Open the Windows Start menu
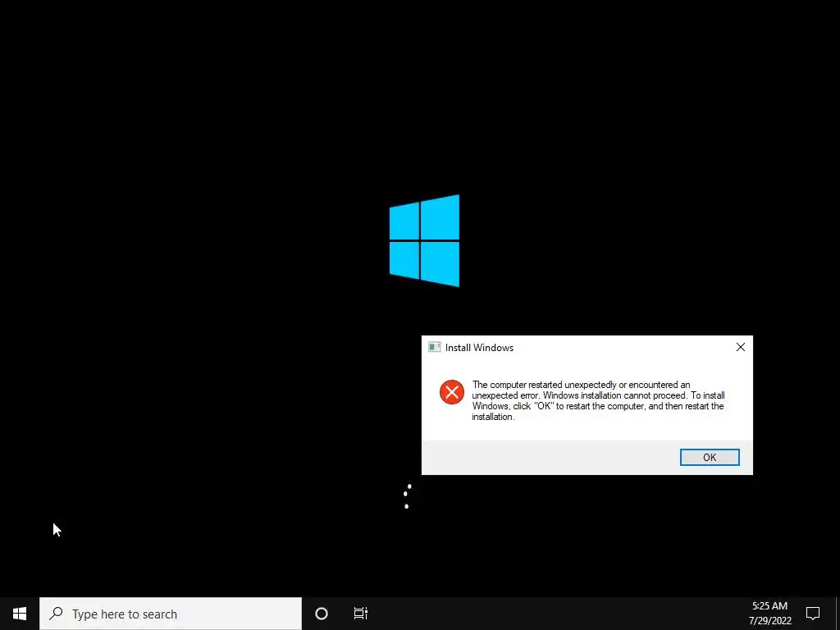The image size is (840, 630). tap(20, 614)
